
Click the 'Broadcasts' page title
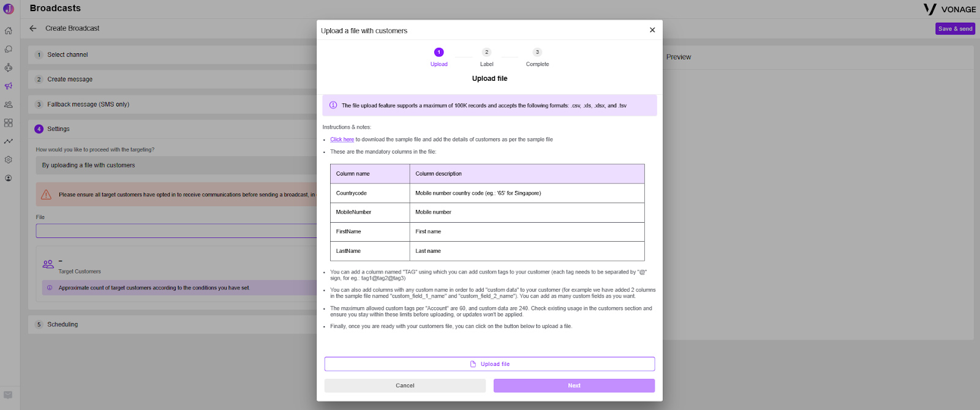(55, 8)
